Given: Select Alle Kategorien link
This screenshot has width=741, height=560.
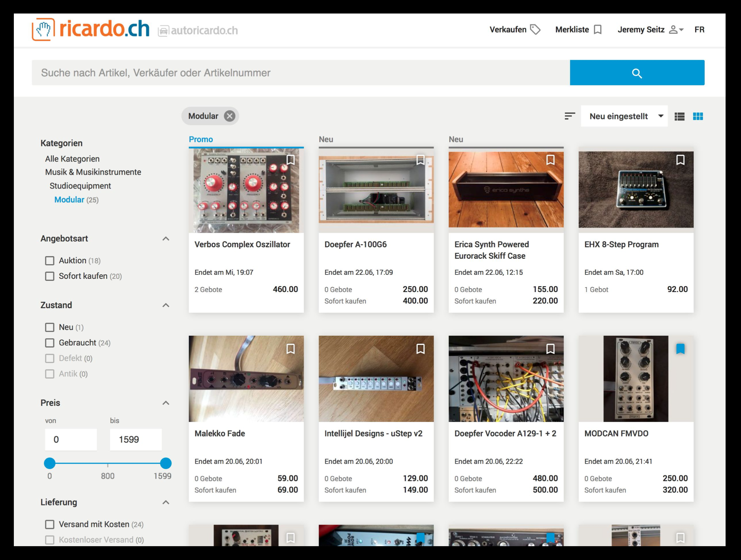Looking at the screenshot, I should pos(72,159).
